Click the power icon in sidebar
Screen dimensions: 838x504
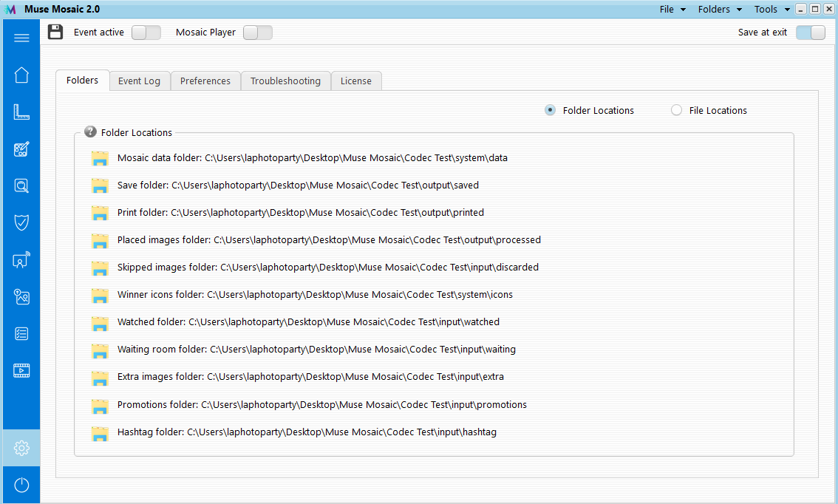21,485
